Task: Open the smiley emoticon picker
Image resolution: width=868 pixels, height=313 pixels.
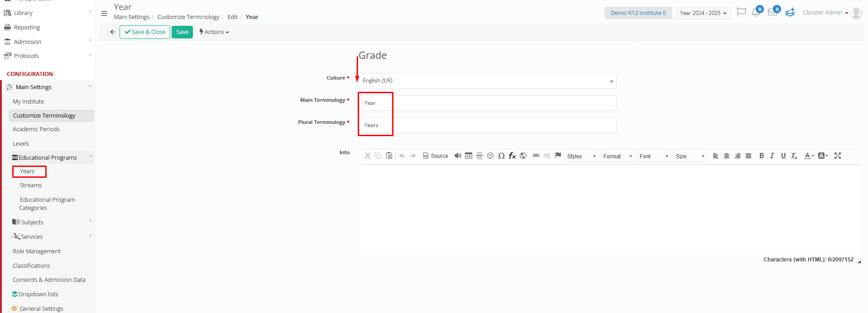Action: point(490,156)
